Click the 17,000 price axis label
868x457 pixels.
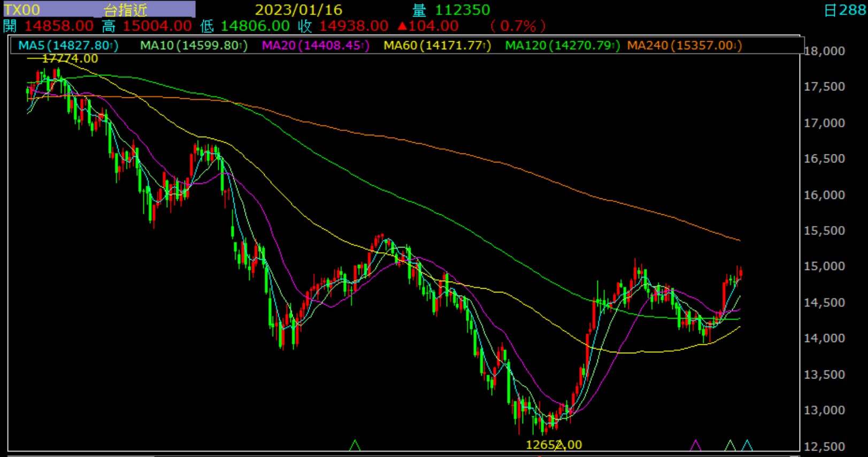pyautogui.click(x=824, y=123)
